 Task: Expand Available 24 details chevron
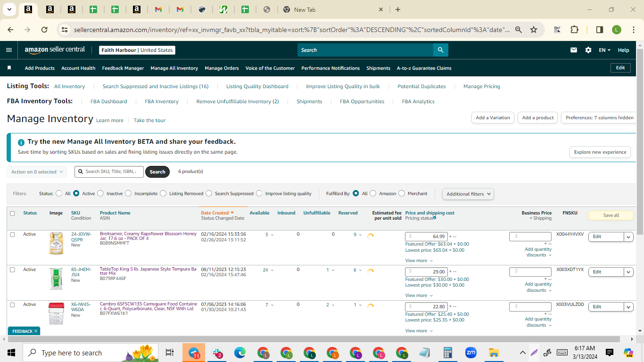click(x=272, y=270)
